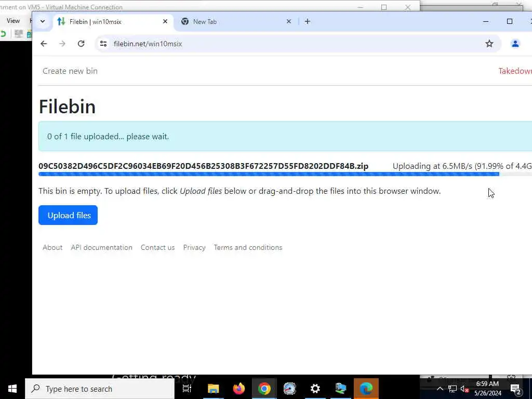Click the Chrome forward arrow
The image size is (532, 399).
tap(62, 44)
